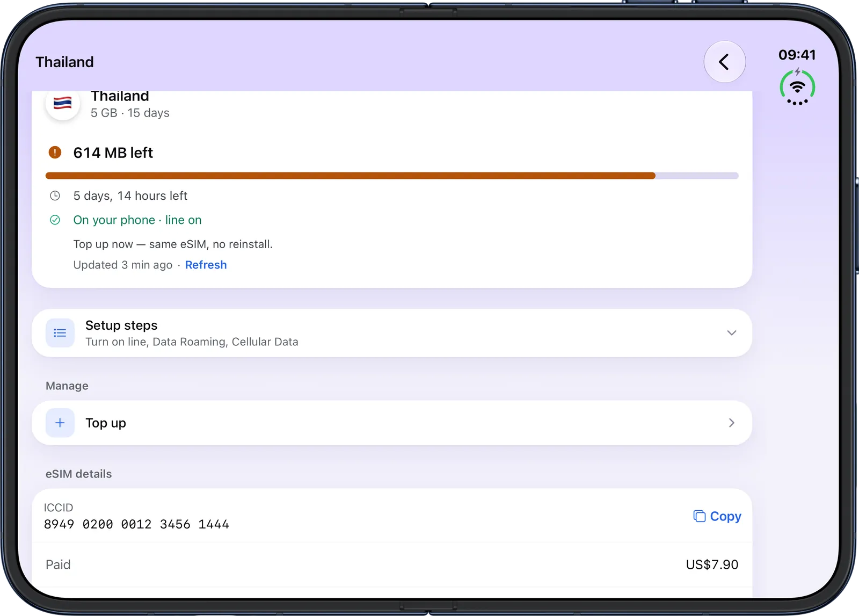Click the 'Setup steps' title text

(x=121, y=325)
